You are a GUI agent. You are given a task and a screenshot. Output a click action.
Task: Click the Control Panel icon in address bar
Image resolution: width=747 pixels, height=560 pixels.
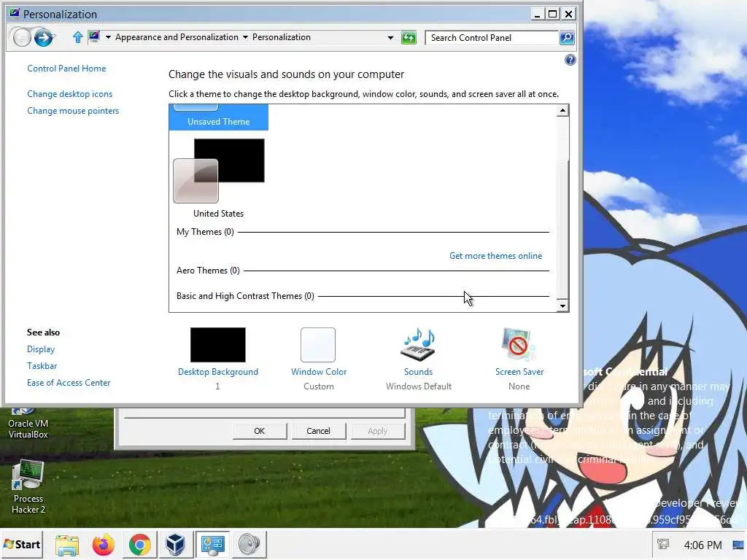coord(94,36)
